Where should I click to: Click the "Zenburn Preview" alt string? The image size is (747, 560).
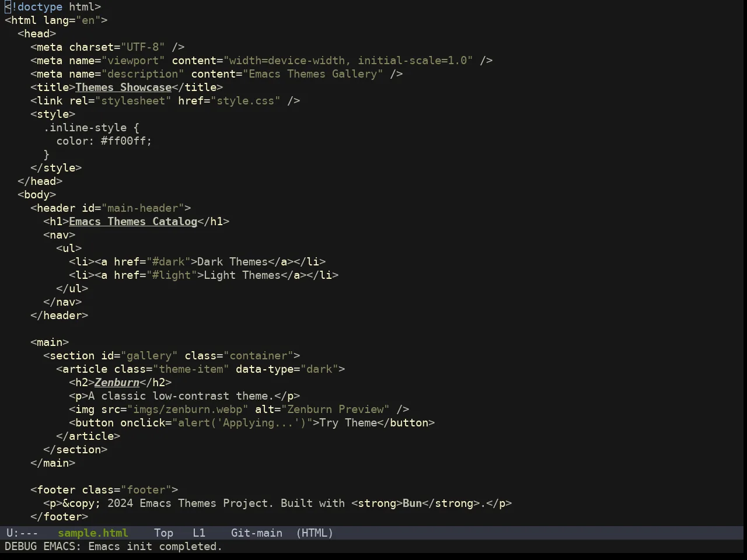pyautogui.click(x=336, y=409)
